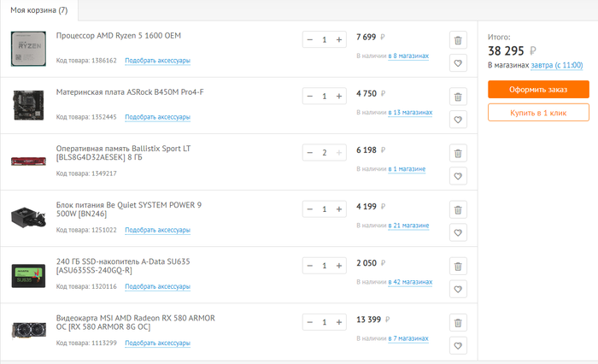Reduce Ballistix Sport LT memory quantity

click(309, 153)
